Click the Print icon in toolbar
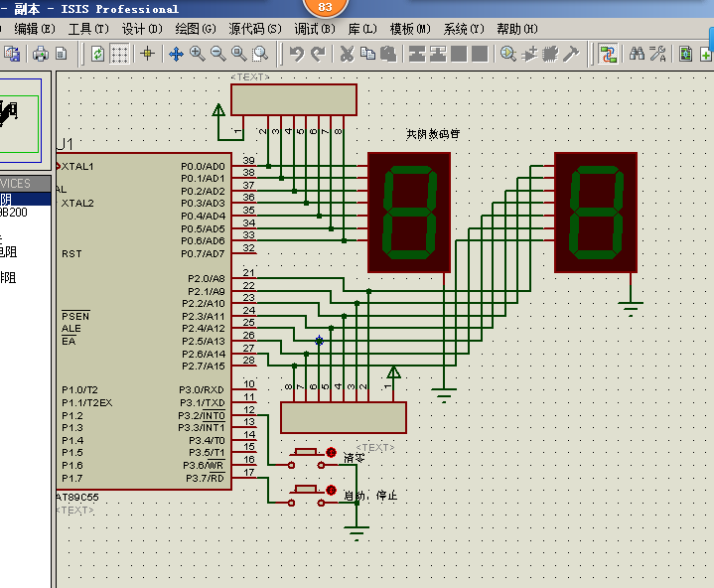The height and width of the screenshot is (588, 714). click(x=41, y=54)
